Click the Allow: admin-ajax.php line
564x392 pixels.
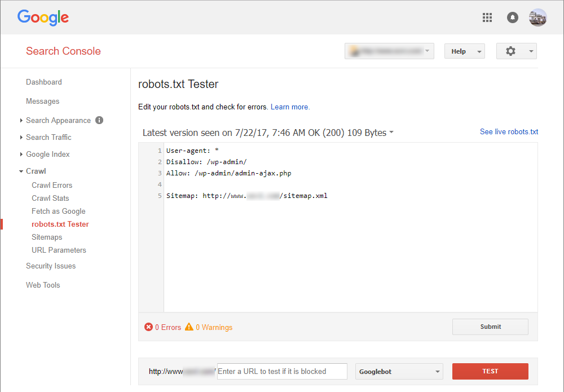pos(229,173)
